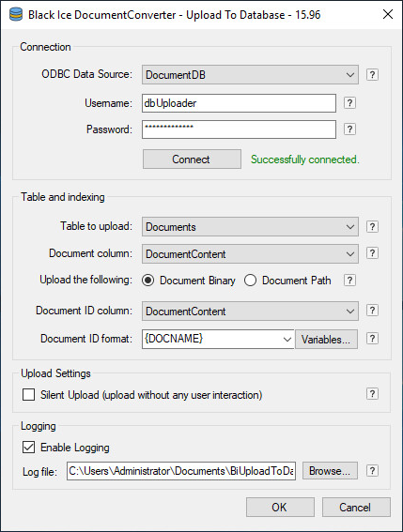
Task: Click help icon next to Username field
Action: (x=349, y=103)
